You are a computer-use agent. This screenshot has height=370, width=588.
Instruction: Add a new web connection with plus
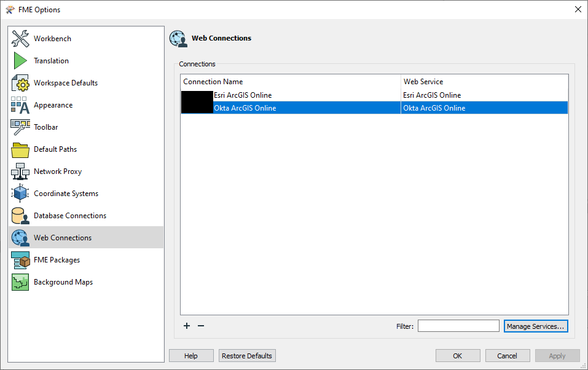(187, 326)
